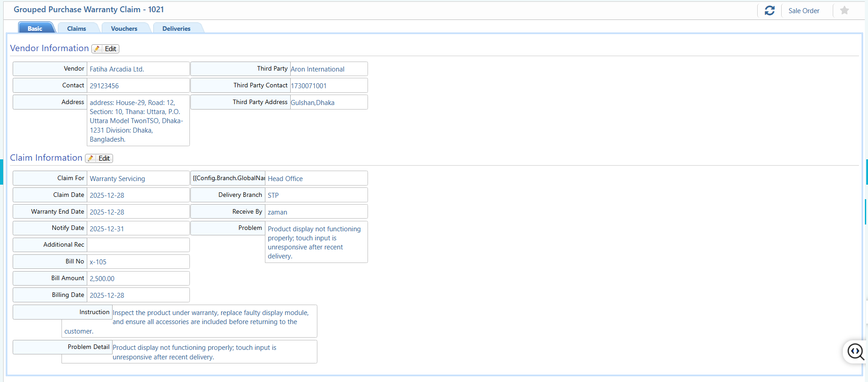Image resolution: width=868 pixels, height=382 pixels.
Task: Go to the Deliveries tab
Action: (x=176, y=29)
